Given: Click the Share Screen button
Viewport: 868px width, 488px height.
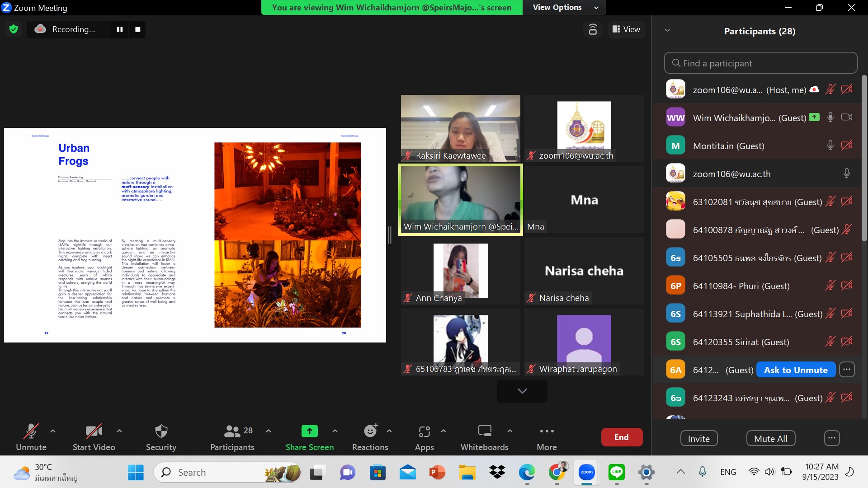Looking at the screenshot, I should [x=310, y=437].
